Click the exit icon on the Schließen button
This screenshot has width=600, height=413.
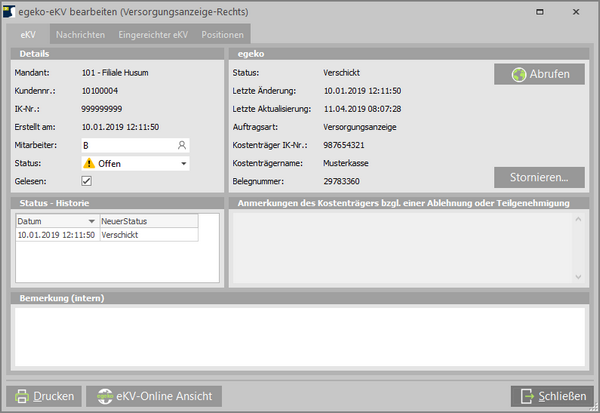[x=527, y=397]
